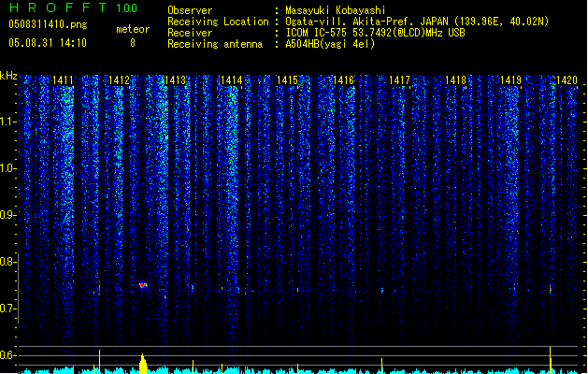Click the 1411 time marker
The width and height of the screenshot is (588, 374).
click(63, 80)
